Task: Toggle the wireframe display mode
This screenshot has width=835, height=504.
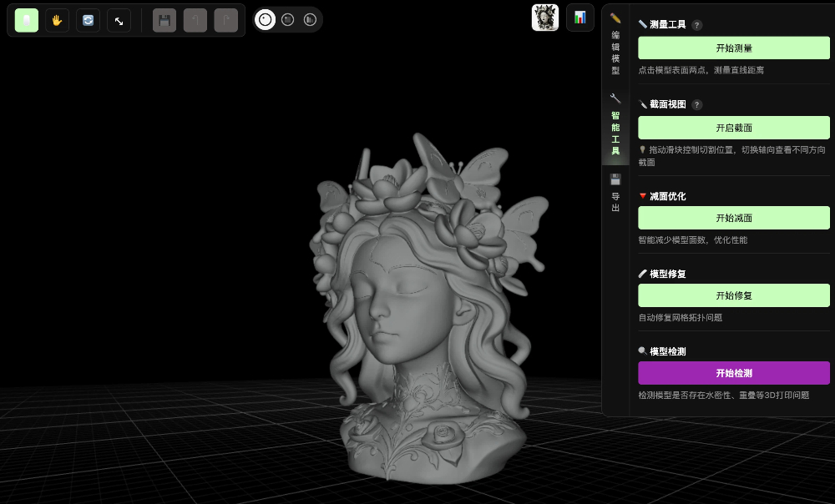Action: [310, 19]
